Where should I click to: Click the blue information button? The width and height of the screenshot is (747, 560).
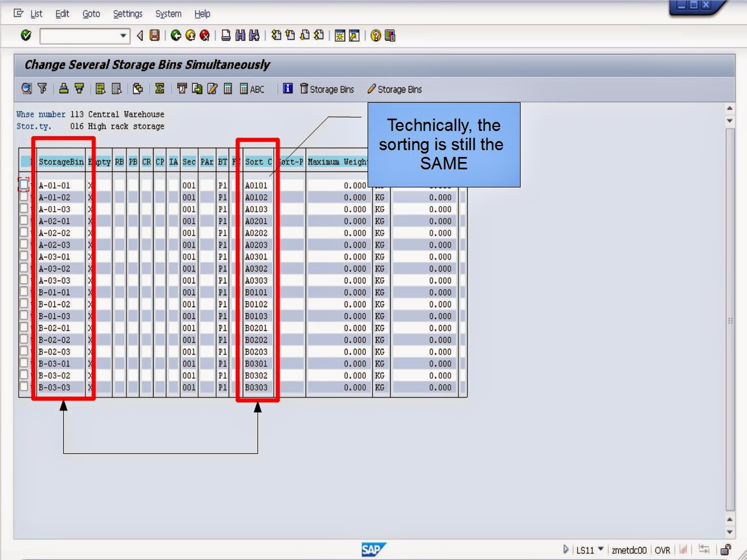pos(288,89)
